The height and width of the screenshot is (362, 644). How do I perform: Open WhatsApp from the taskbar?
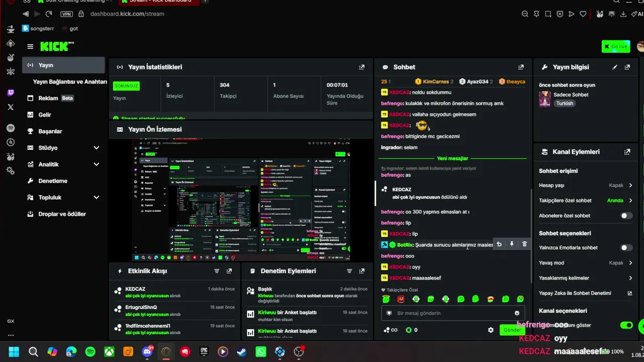(x=261, y=351)
